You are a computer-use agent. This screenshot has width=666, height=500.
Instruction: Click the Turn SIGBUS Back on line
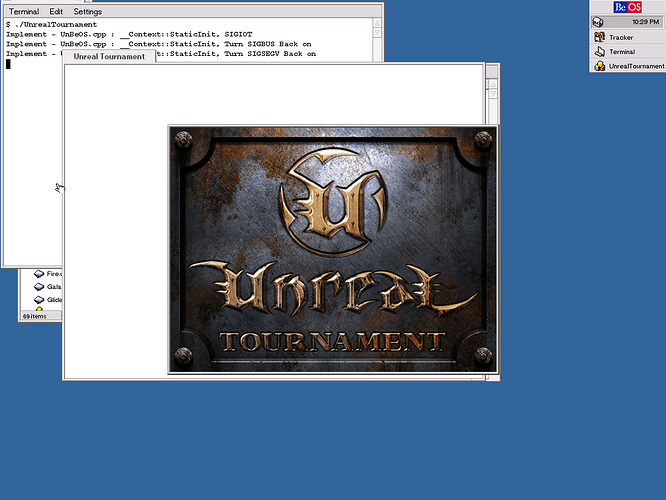point(268,44)
